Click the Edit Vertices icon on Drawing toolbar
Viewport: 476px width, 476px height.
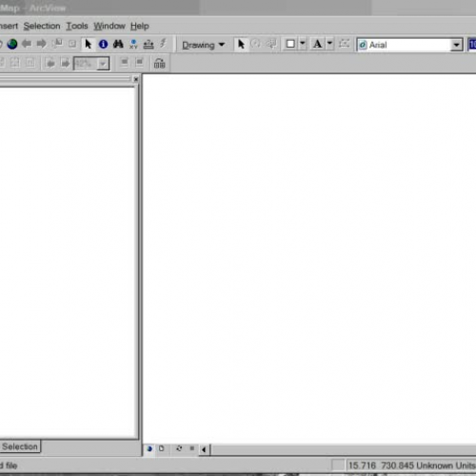[344, 44]
